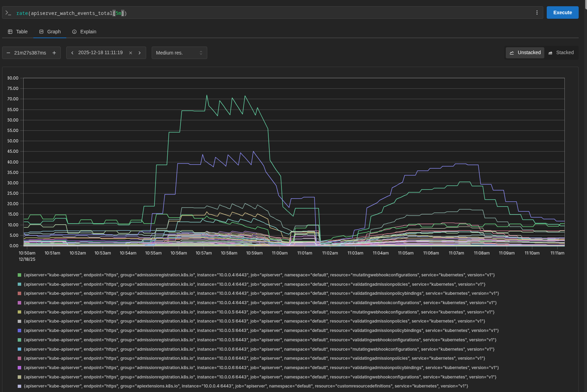Go to previous end time with left chevron
Viewport: 587px width, 392px height.
point(72,53)
